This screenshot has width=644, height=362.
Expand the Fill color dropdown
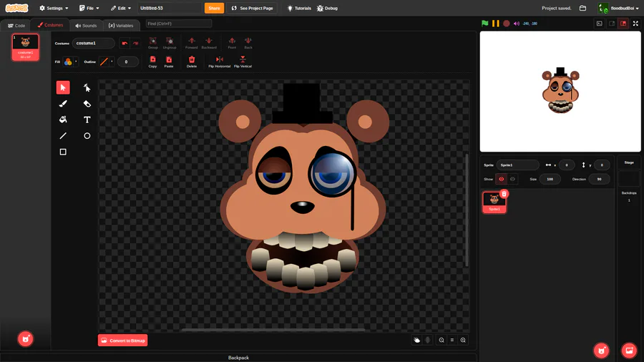(x=71, y=62)
